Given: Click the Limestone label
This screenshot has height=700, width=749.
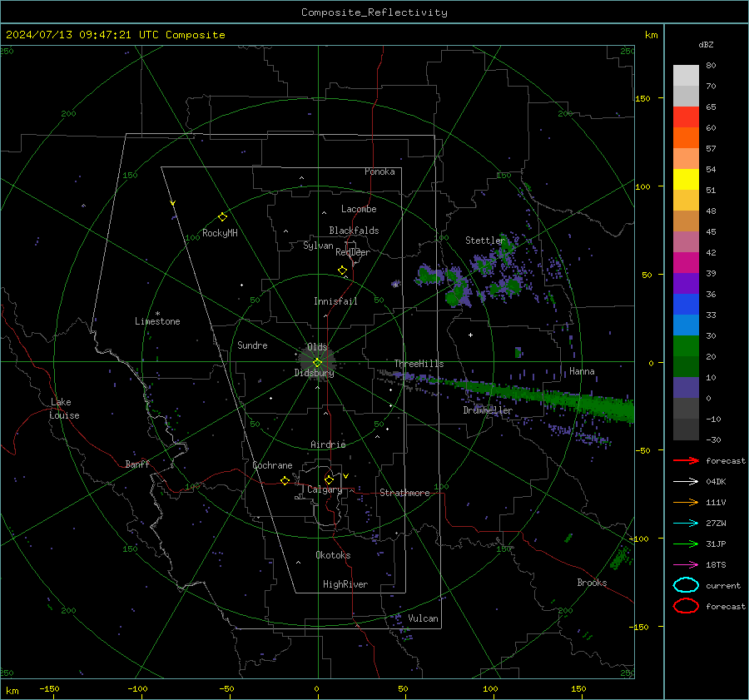Looking at the screenshot, I should [157, 321].
